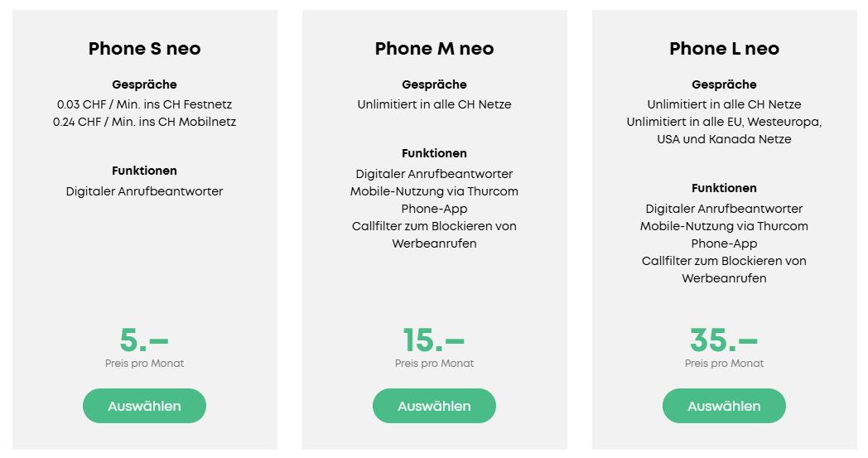Choose Auswählen under Phone M neo

434,406
